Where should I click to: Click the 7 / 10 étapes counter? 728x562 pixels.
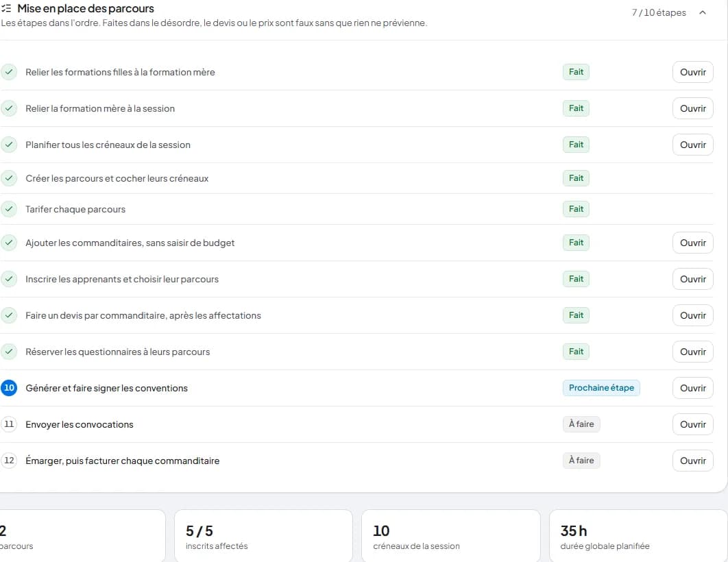[658, 12]
